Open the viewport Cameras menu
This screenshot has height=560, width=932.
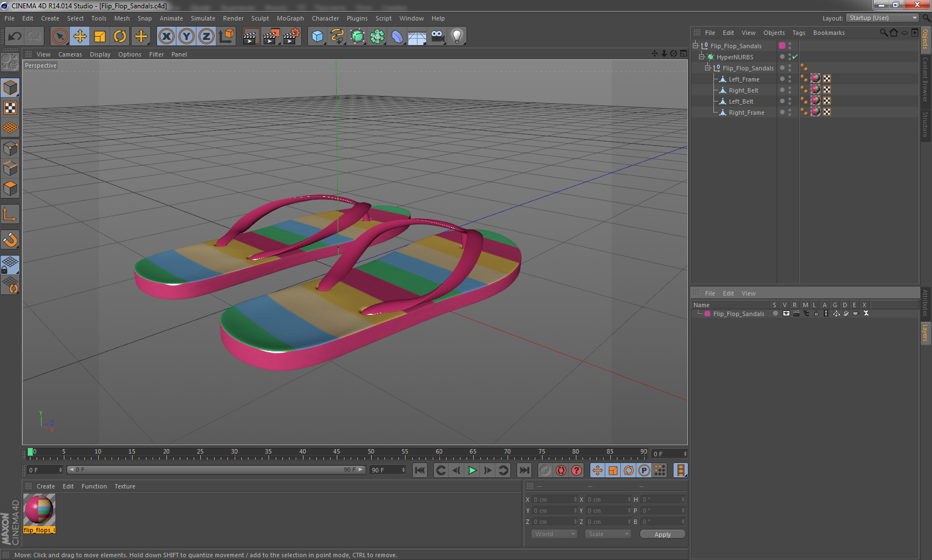click(70, 54)
